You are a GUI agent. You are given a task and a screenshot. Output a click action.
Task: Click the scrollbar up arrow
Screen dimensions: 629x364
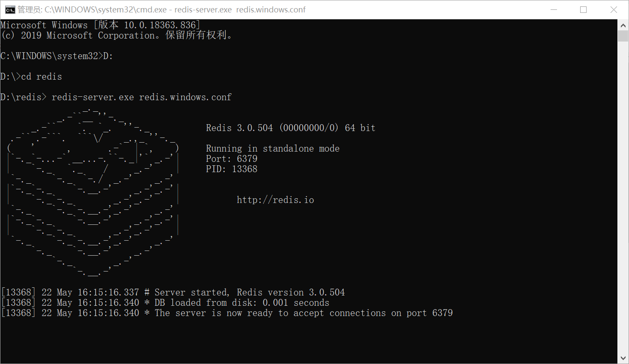(x=623, y=25)
